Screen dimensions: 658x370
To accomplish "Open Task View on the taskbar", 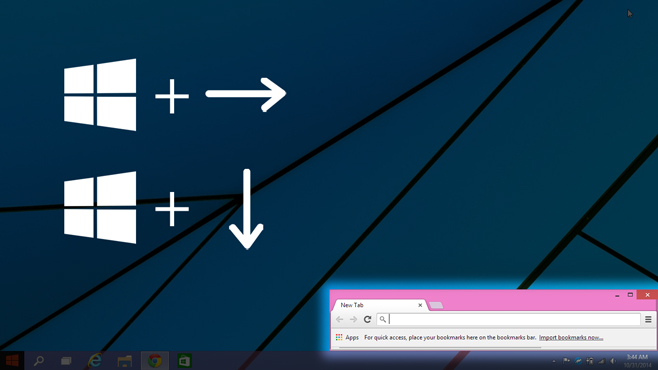I will point(66,361).
